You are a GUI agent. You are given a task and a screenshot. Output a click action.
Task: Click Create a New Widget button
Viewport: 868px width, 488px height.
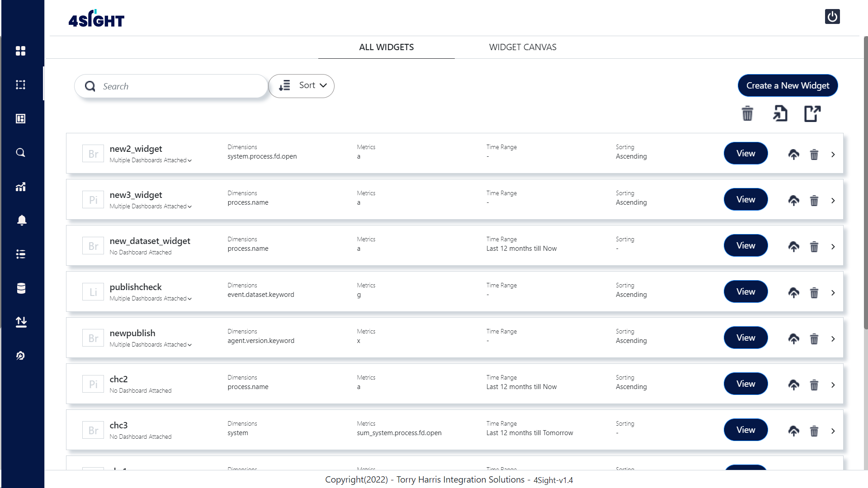[x=787, y=86]
